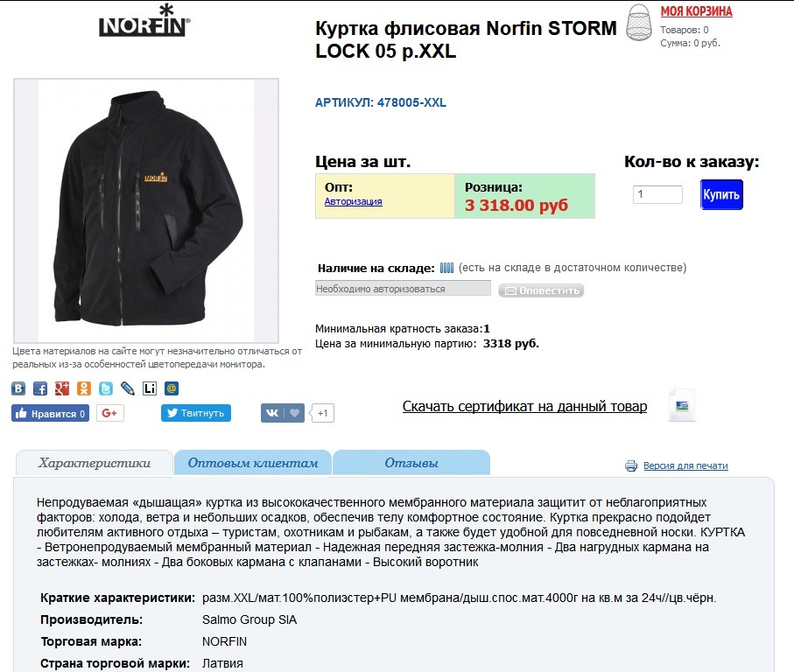Focus the order quantity field
794x672 pixels.
point(657,194)
